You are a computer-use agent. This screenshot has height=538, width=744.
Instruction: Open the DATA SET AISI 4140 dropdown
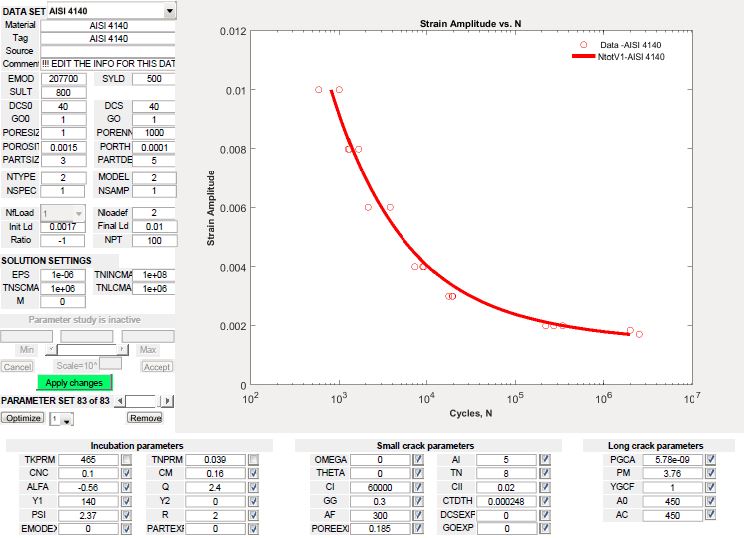[169, 10]
